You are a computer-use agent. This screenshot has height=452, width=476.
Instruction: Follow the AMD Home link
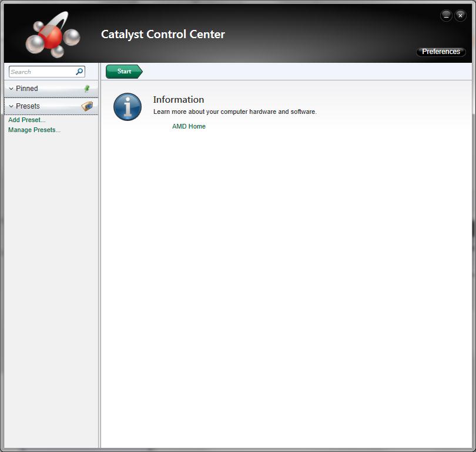[189, 126]
